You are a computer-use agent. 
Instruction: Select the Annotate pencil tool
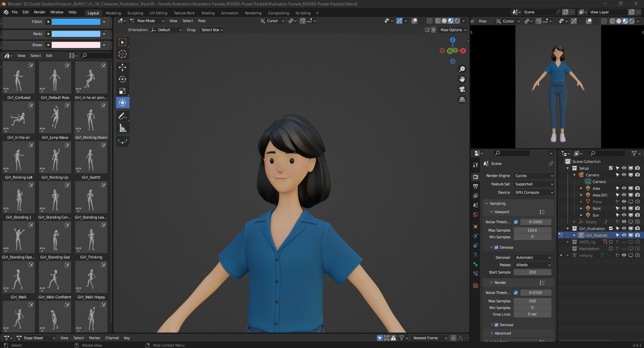pos(122,116)
